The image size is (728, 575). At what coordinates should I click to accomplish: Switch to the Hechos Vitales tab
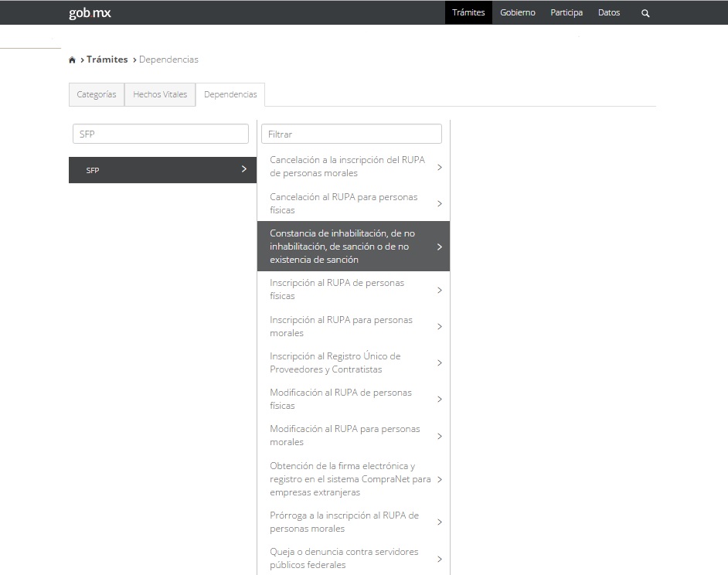click(160, 94)
